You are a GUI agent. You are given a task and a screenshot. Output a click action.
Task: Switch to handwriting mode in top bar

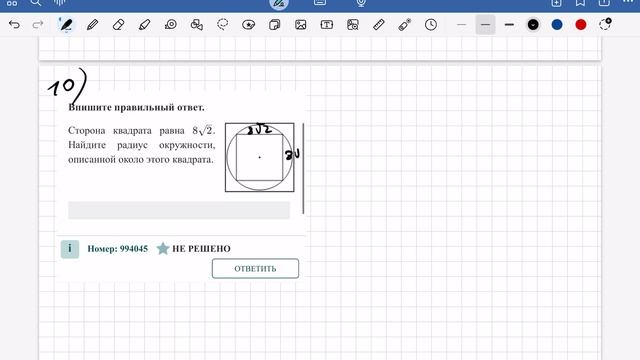pos(279,4)
